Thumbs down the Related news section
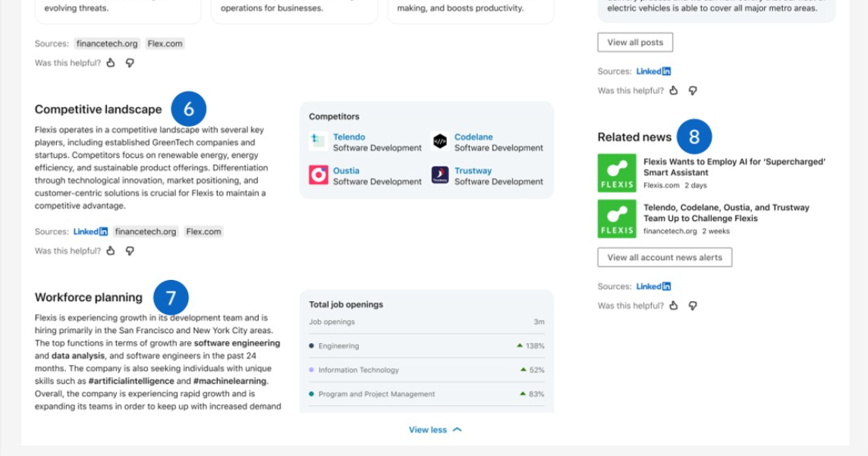The height and width of the screenshot is (456, 868). [x=693, y=306]
